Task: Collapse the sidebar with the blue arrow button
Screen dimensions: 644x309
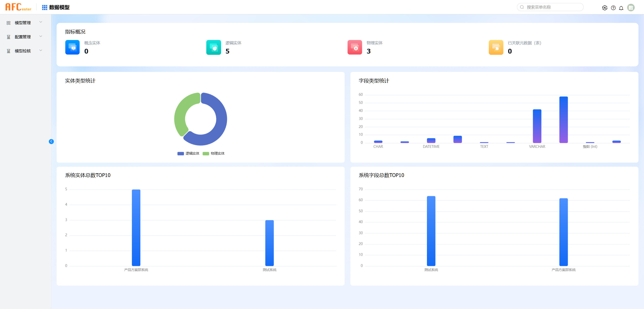Action: click(51, 142)
